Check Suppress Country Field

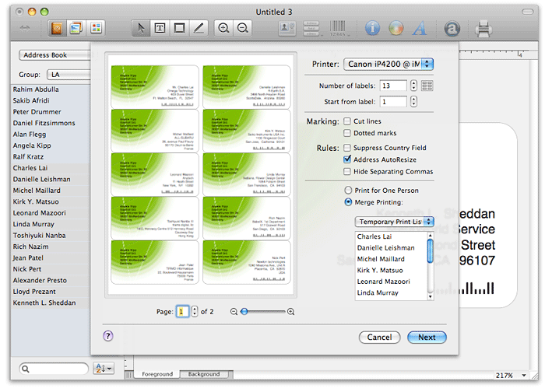347,148
